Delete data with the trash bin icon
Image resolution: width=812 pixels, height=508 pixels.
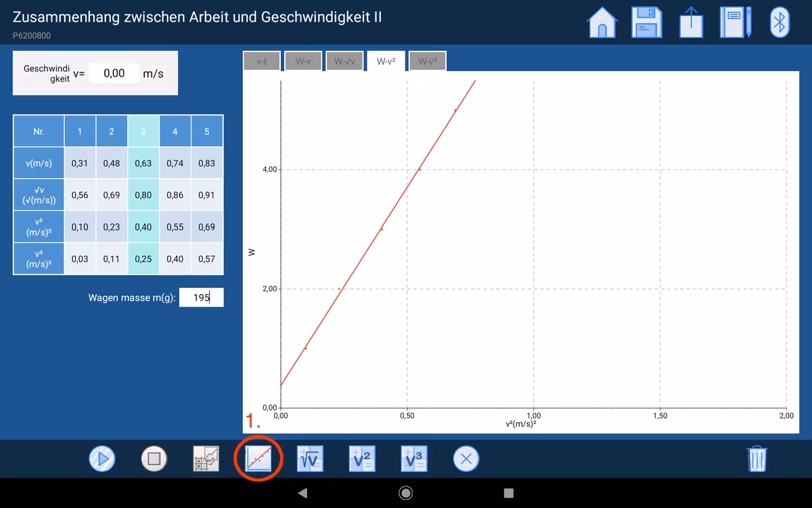tap(757, 459)
